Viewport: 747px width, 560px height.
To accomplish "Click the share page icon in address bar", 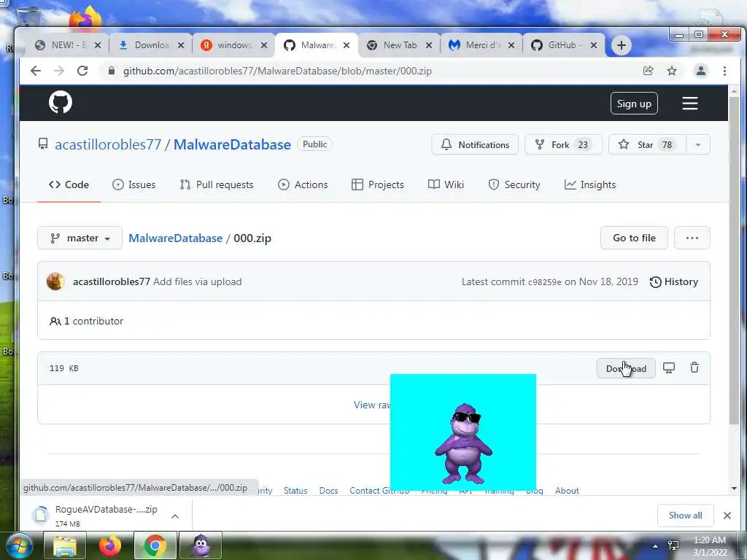I will [648, 71].
